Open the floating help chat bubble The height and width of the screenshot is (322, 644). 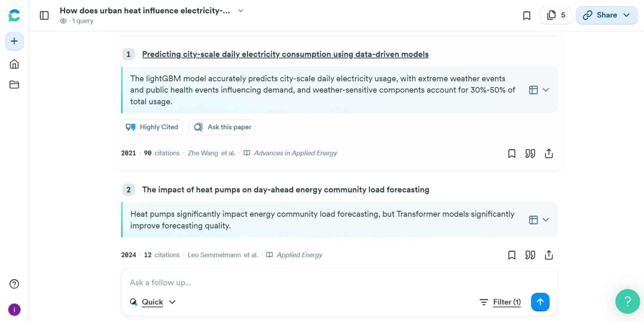[627, 301]
